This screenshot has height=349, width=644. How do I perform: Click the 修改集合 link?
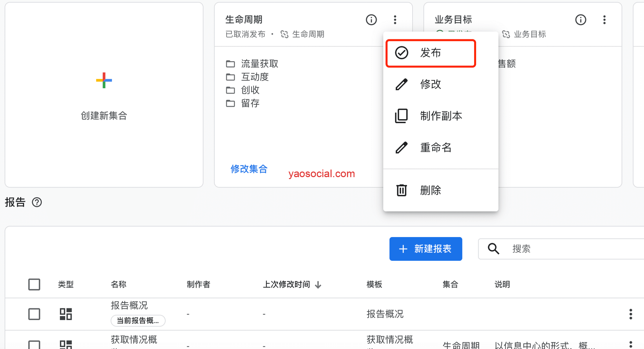[249, 169]
